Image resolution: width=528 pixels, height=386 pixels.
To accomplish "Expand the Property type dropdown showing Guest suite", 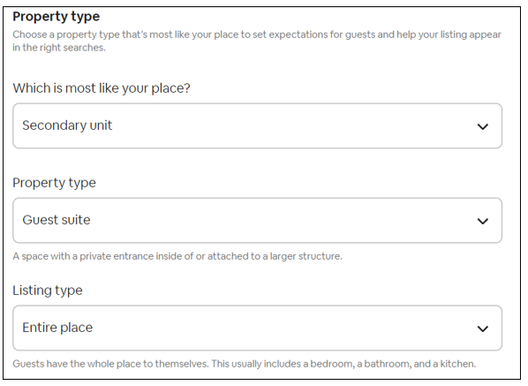I will pyautogui.click(x=257, y=220).
